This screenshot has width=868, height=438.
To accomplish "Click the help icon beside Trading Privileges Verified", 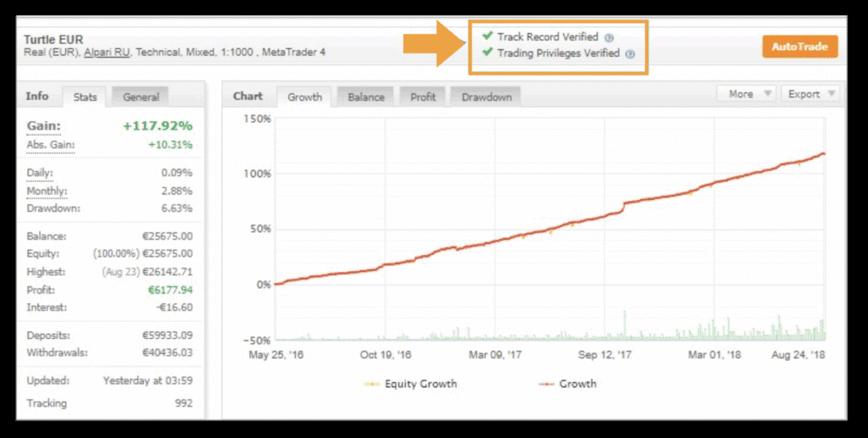I will point(629,53).
